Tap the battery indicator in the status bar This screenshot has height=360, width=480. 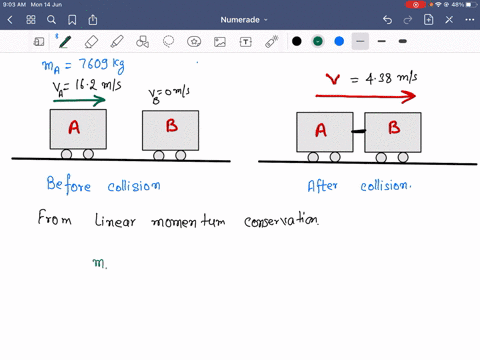(x=471, y=5)
